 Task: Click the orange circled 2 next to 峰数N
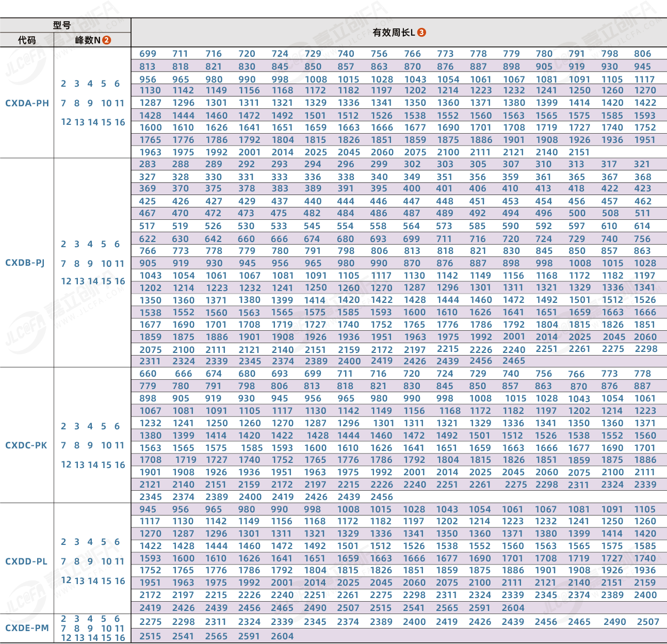tap(107, 40)
